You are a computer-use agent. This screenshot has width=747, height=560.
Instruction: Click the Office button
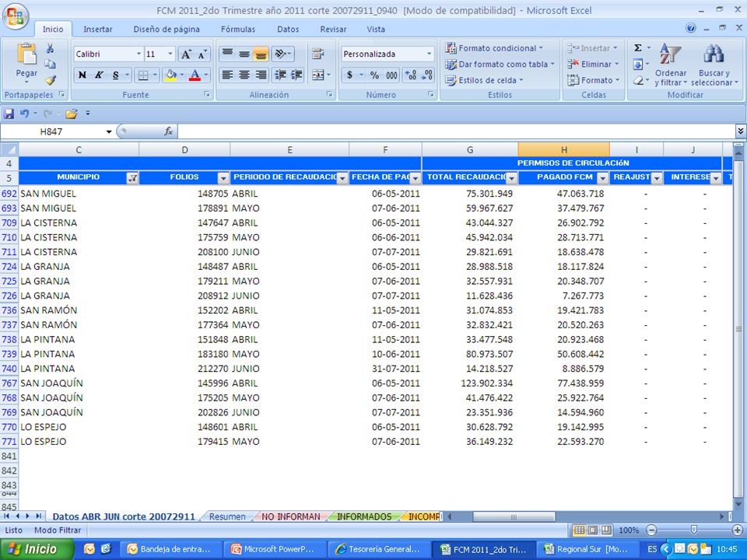coord(16,17)
